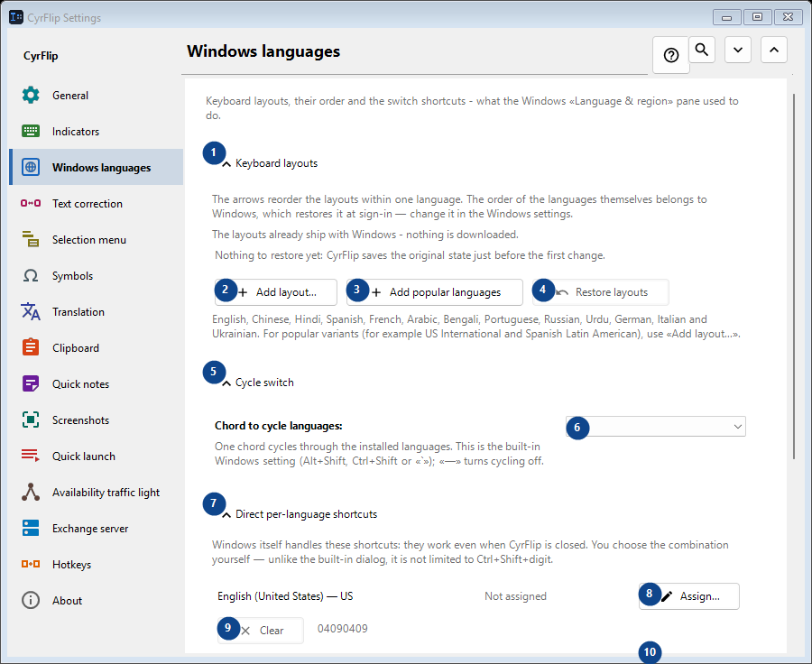Open the General settings page
The image size is (812, 664).
(97, 96)
